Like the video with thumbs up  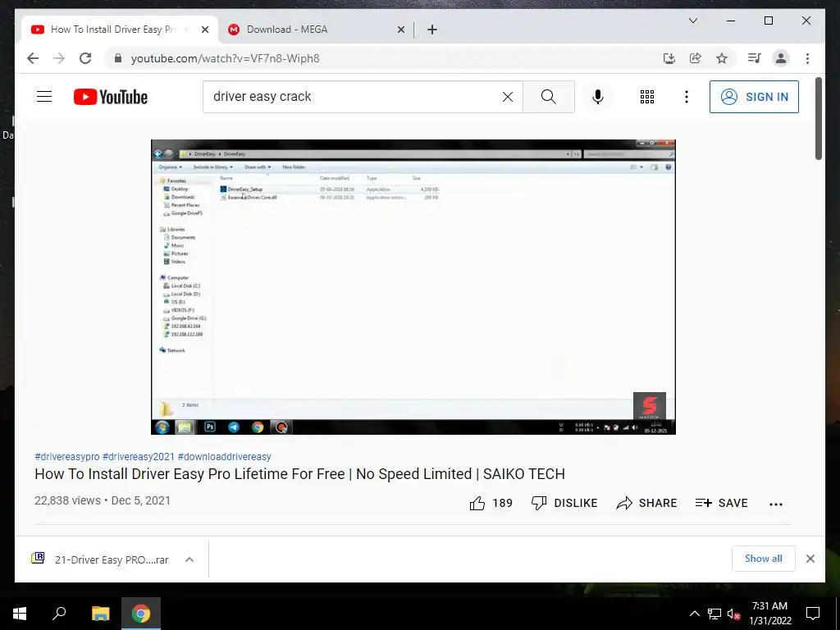477,503
